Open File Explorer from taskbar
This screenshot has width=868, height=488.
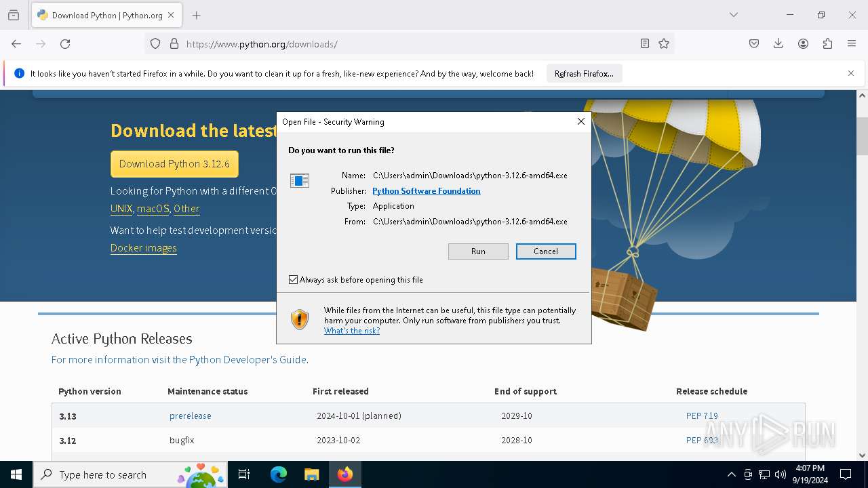click(x=311, y=474)
